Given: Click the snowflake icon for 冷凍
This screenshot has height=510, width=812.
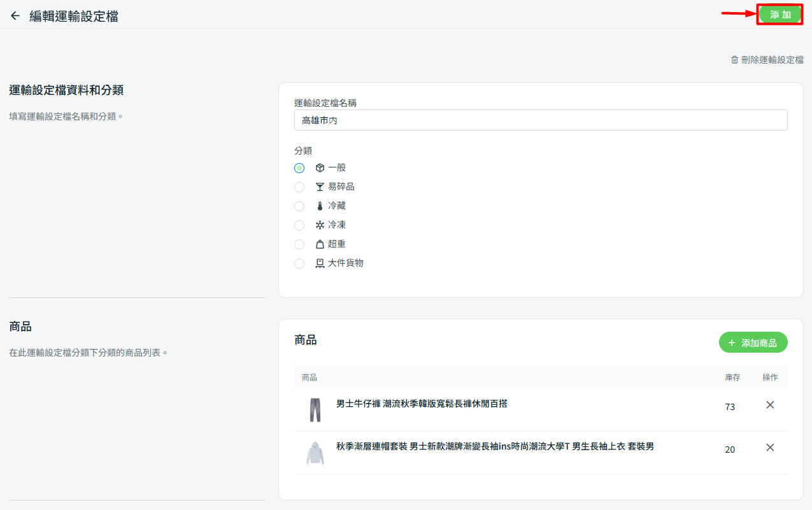Looking at the screenshot, I should click(320, 225).
